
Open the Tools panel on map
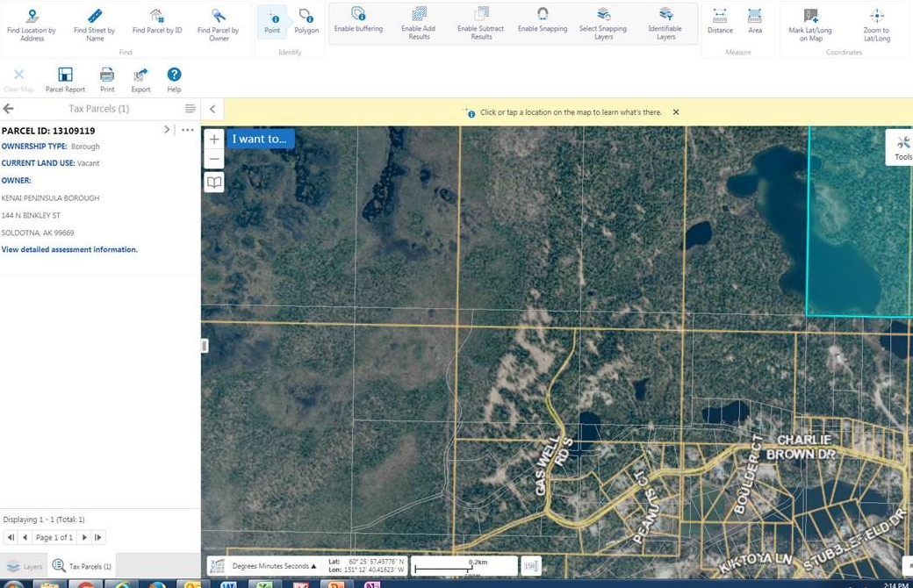pyautogui.click(x=902, y=147)
